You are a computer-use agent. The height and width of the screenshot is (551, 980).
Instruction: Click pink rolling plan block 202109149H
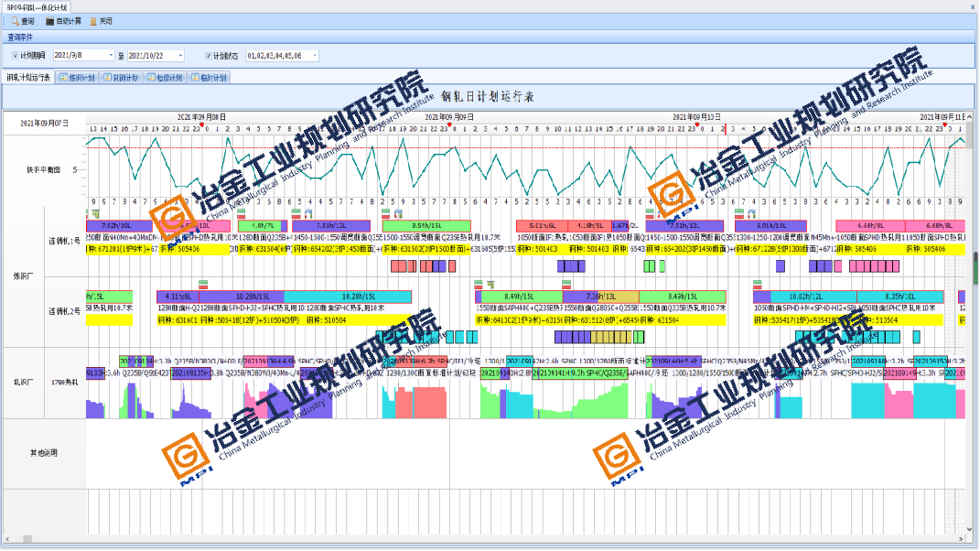point(900,373)
